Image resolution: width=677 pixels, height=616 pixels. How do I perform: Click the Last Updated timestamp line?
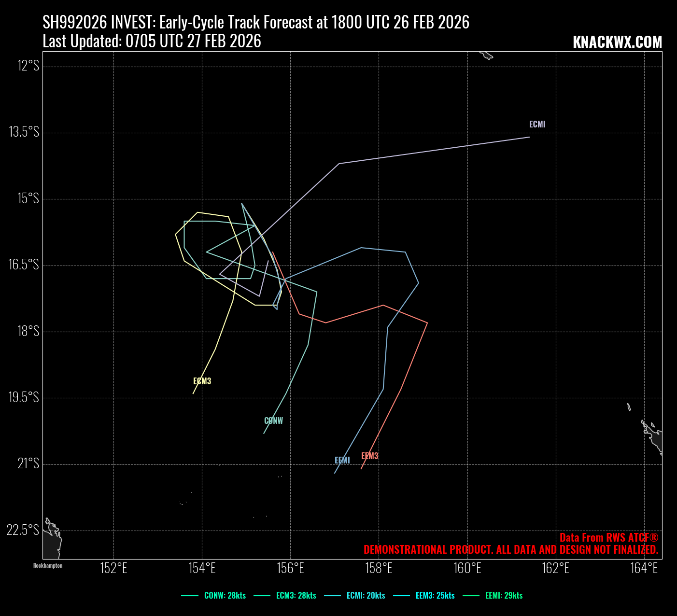click(152, 42)
